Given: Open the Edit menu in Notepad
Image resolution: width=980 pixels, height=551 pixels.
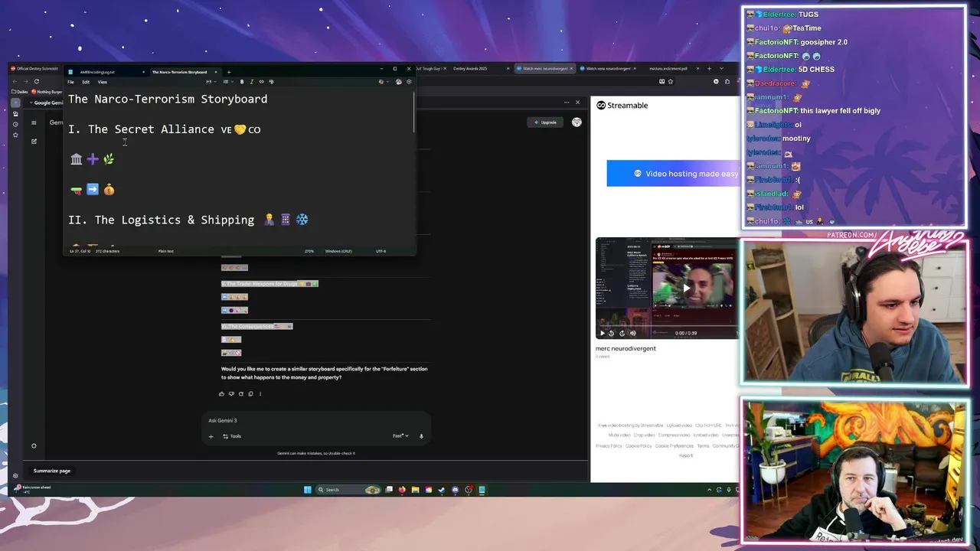Looking at the screenshot, I should [x=86, y=82].
